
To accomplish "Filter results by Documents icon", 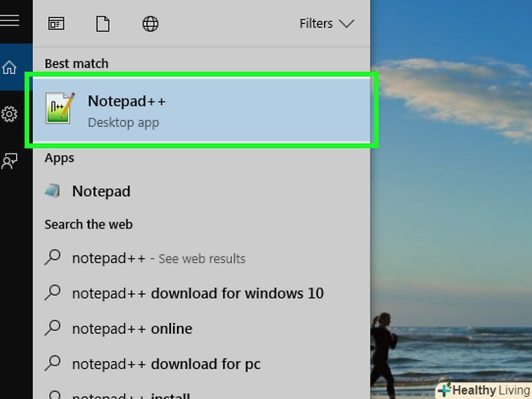I will [103, 23].
